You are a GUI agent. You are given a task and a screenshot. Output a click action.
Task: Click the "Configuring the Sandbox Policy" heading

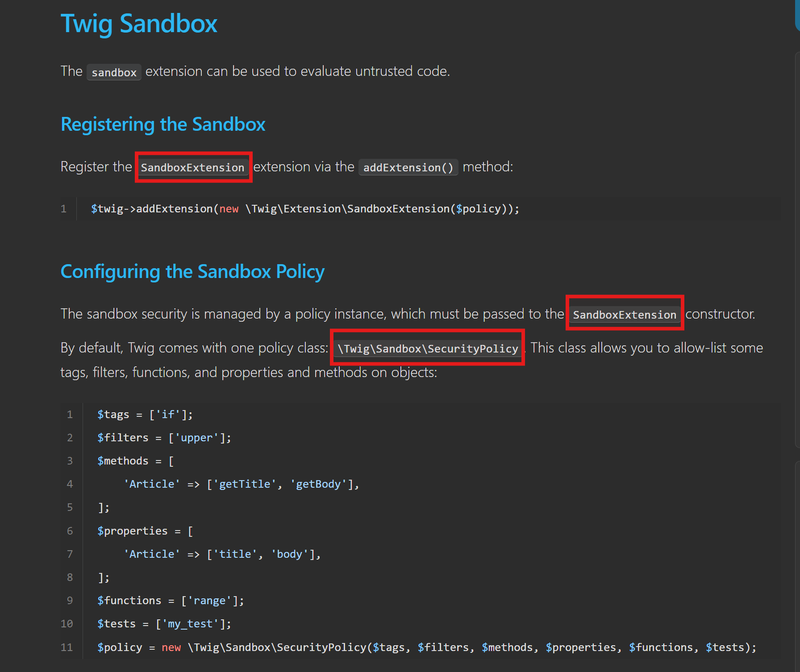192,272
